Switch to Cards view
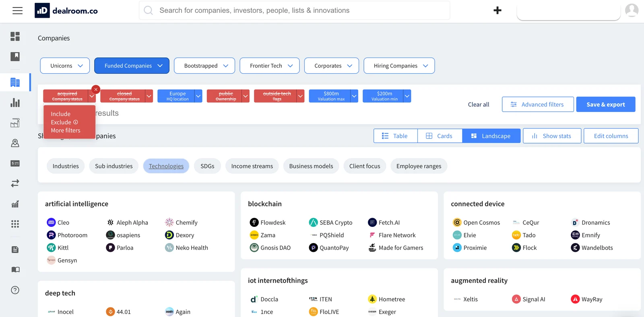The image size is (644, 317). tap(440, 136)
